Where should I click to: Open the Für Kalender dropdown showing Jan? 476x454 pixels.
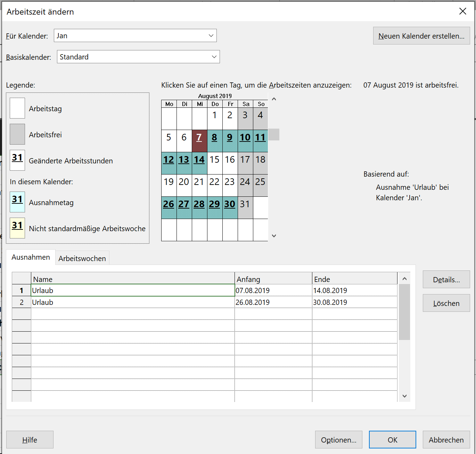point(135,35)
